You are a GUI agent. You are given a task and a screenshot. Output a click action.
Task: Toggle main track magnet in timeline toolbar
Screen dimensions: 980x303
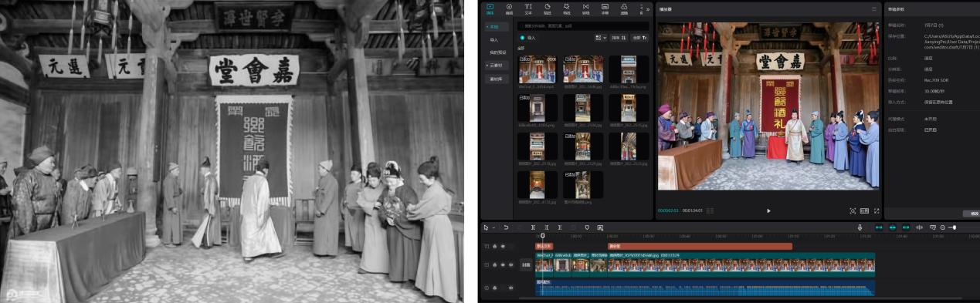tap(879, 227)
